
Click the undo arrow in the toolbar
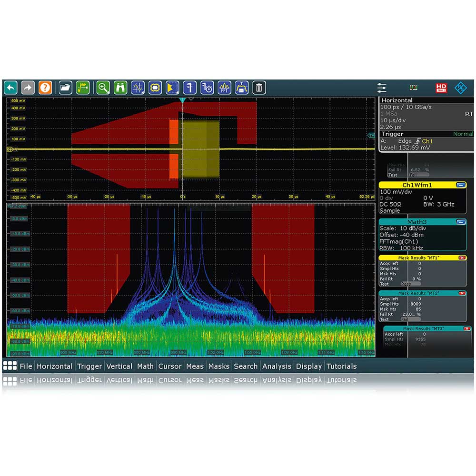coord(10,88)
